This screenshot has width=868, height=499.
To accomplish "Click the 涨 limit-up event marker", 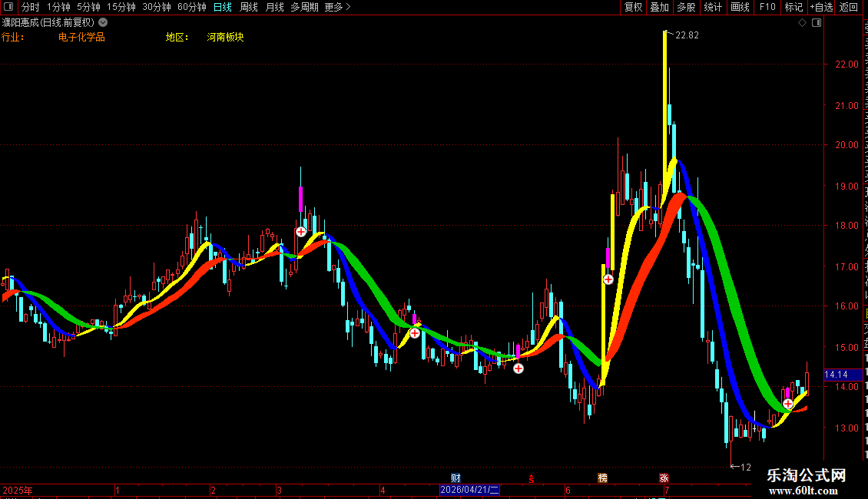I will [x=664, y=478].
